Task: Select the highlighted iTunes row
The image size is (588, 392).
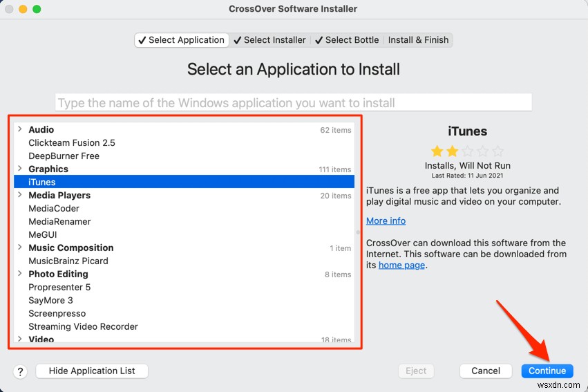Action: pos(184,182)
